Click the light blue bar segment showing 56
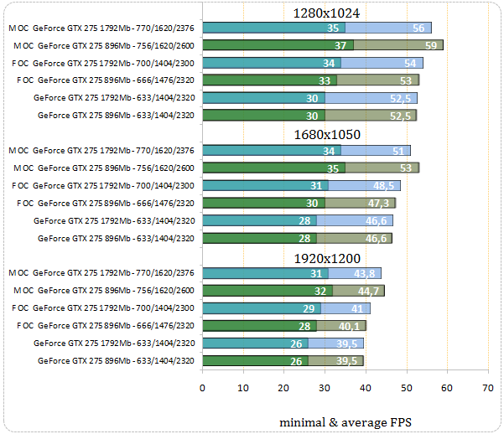The height and width of the screenshot is (434, 504). point(388,28)
